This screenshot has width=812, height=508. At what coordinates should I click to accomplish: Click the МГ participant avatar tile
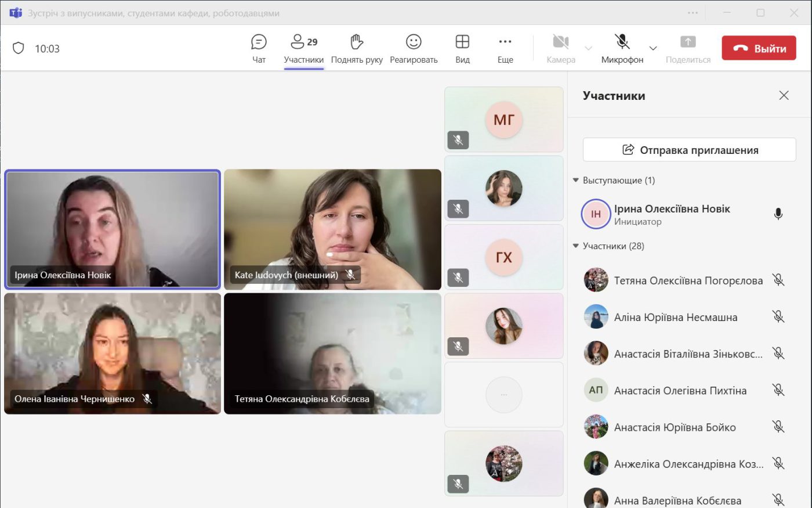click(503, 120)
